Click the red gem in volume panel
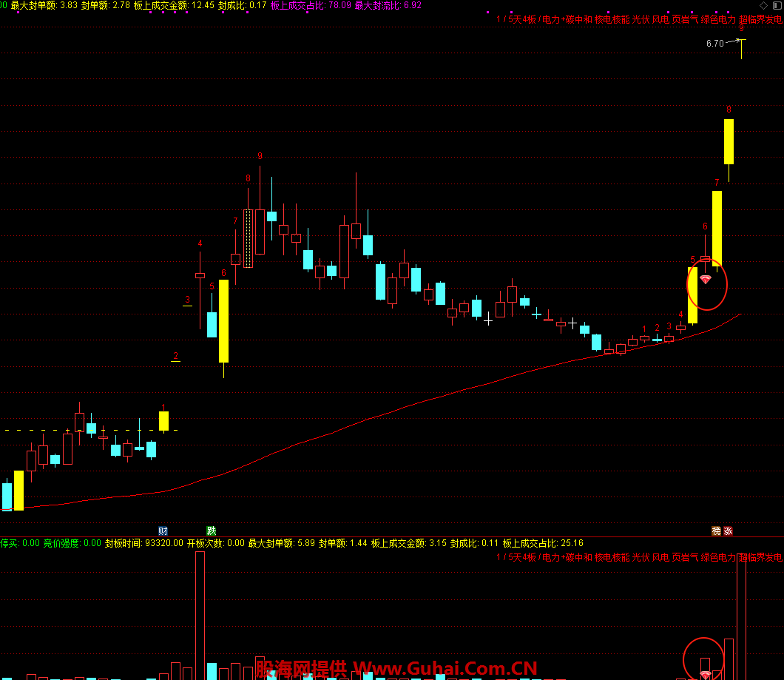 (x=705, y=676)
